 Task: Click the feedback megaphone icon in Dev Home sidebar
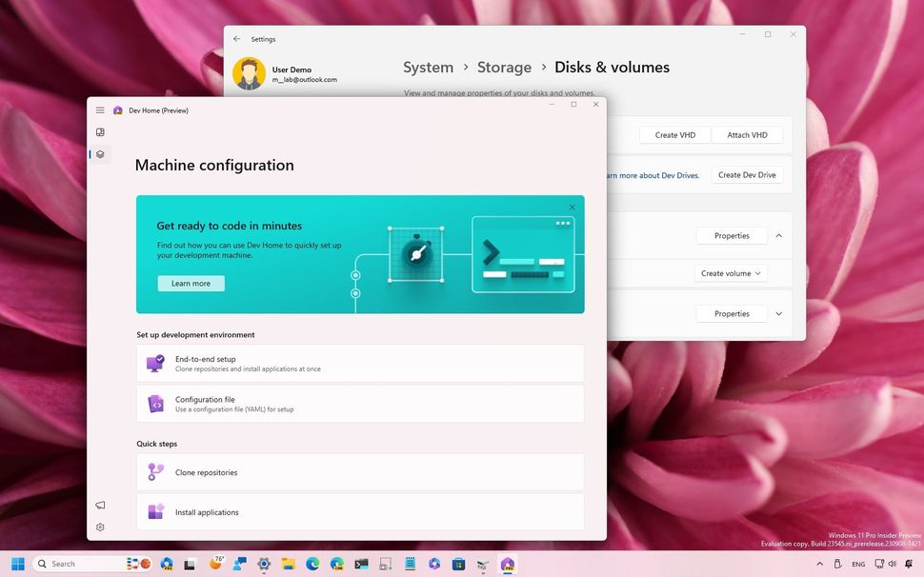pos(100,505)
